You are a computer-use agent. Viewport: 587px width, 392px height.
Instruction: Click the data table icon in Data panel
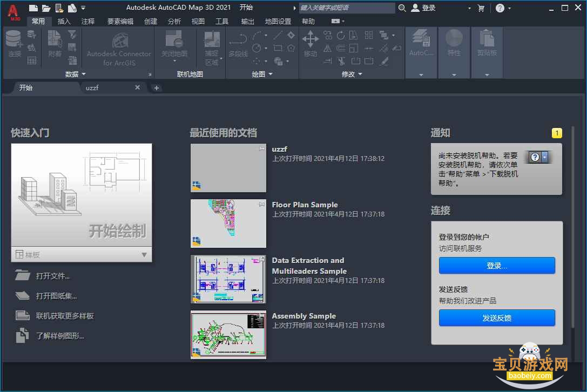[x=32, y=60]
